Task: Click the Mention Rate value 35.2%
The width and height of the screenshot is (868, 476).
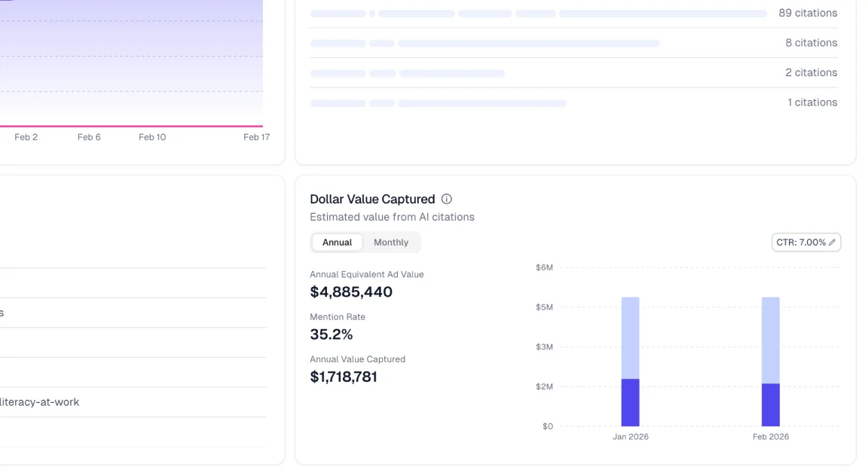Action: [x=332, y=334]
